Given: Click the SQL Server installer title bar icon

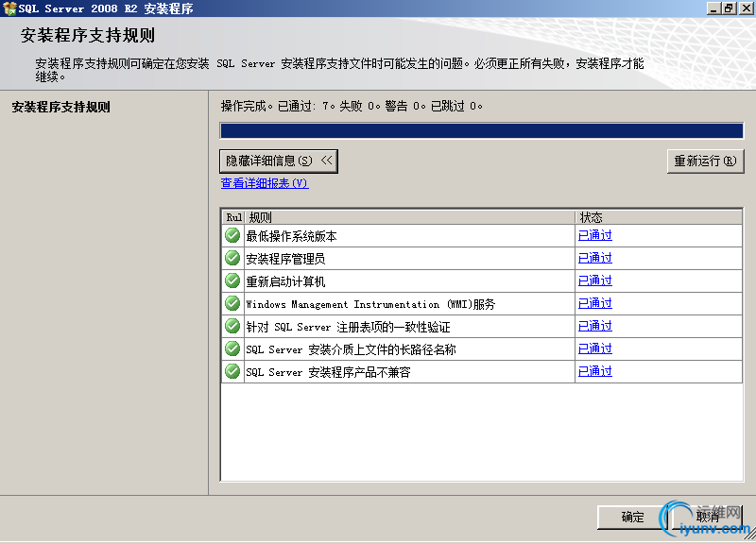Looking at the screenshot, I should (9, 8).
